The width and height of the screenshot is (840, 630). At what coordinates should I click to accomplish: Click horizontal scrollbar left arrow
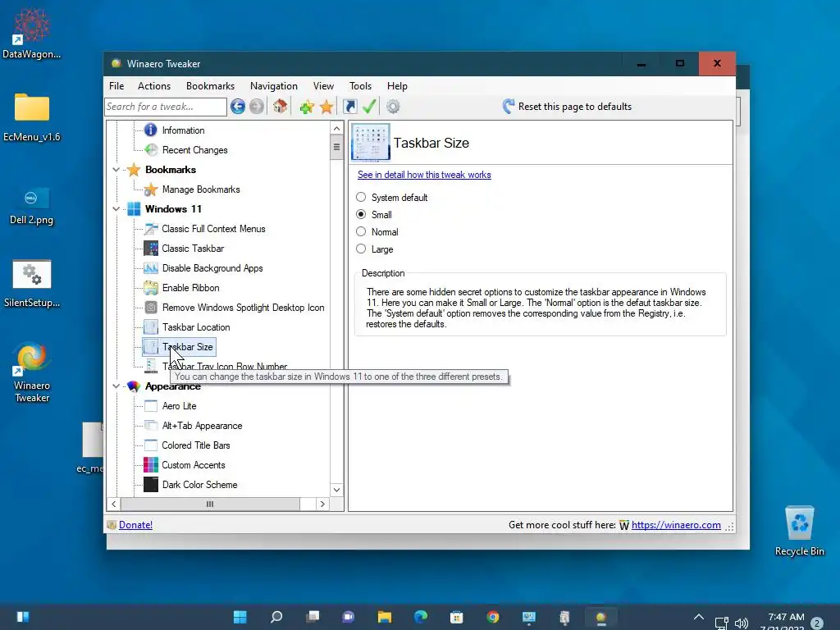[113, 504]
